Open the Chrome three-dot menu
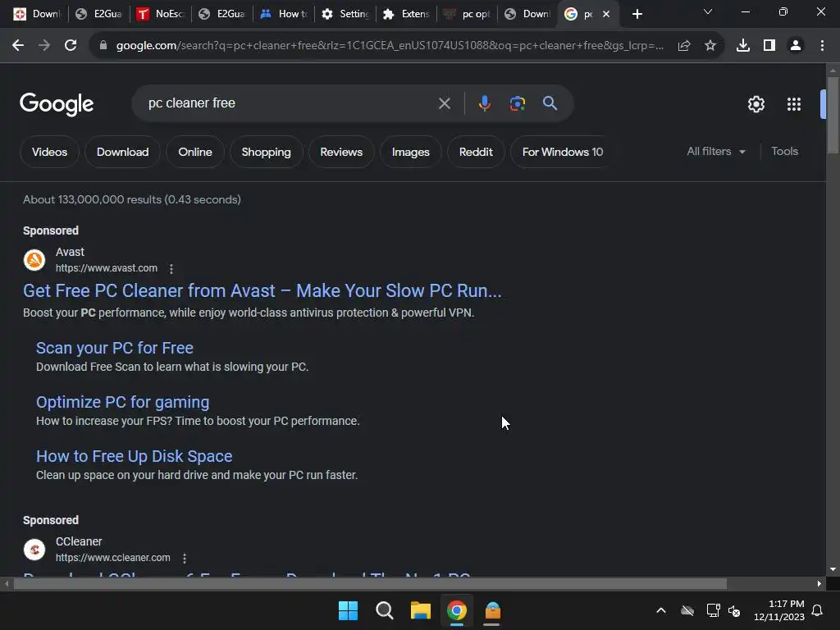 [822, 46]
